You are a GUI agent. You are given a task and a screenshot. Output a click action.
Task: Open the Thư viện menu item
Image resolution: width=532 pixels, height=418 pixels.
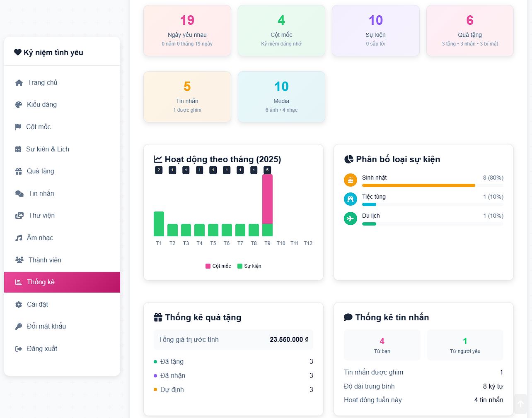41,216
